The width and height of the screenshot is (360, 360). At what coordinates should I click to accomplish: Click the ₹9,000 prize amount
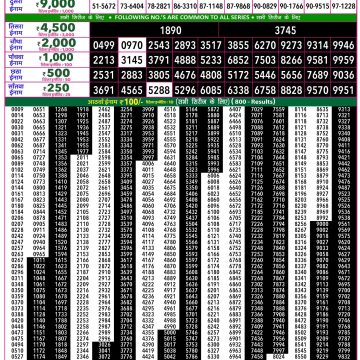pyautogui.click(x=55, y=4)
